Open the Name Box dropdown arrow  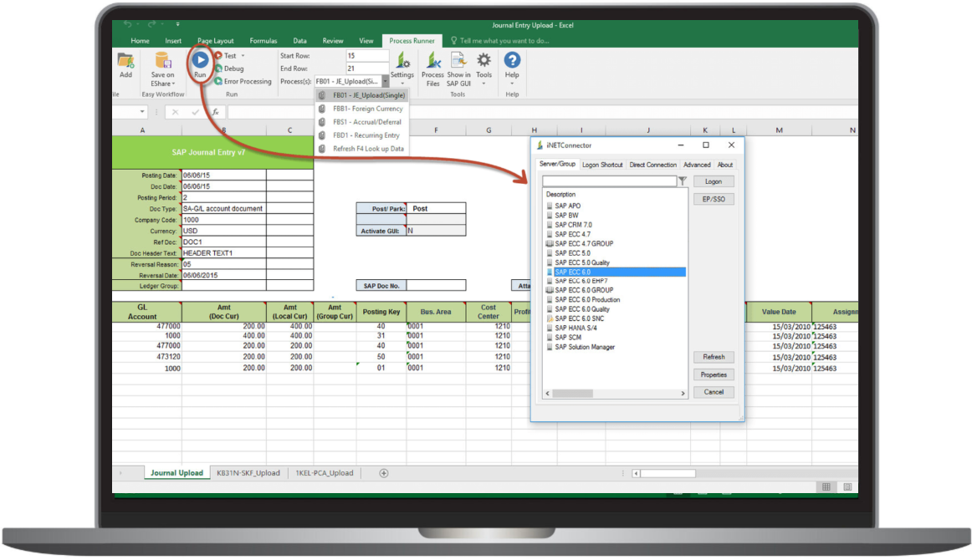[142, 112]
